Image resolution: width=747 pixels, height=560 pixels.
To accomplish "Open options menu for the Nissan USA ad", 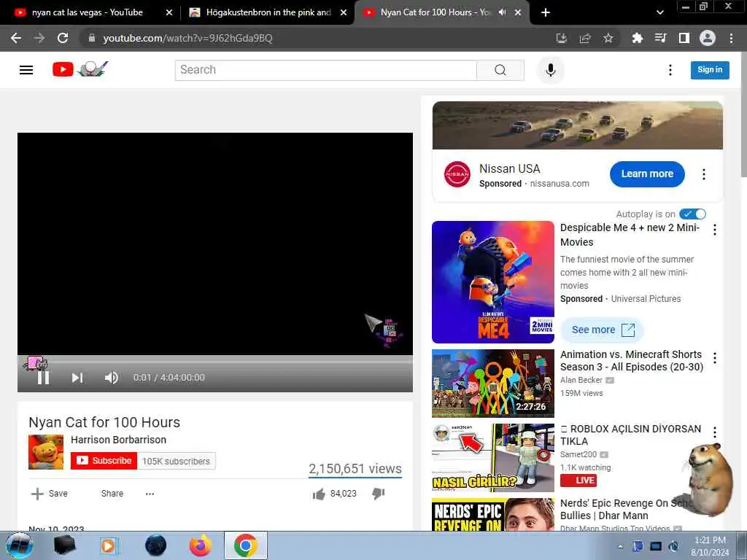I will point(704,174).
